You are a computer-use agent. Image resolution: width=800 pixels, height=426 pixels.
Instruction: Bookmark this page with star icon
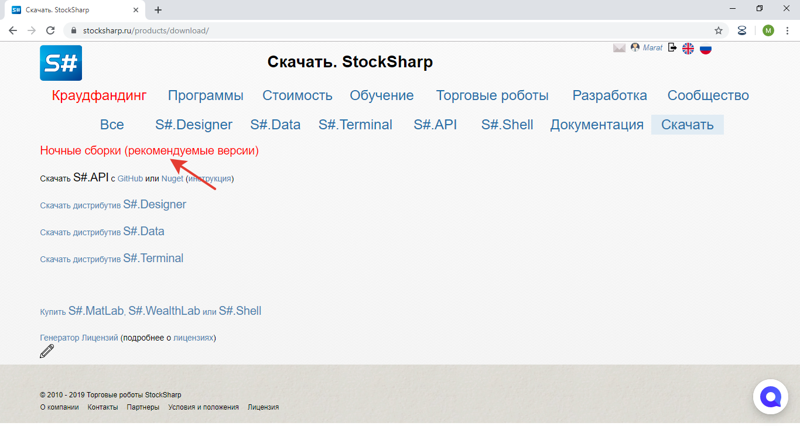718,30
